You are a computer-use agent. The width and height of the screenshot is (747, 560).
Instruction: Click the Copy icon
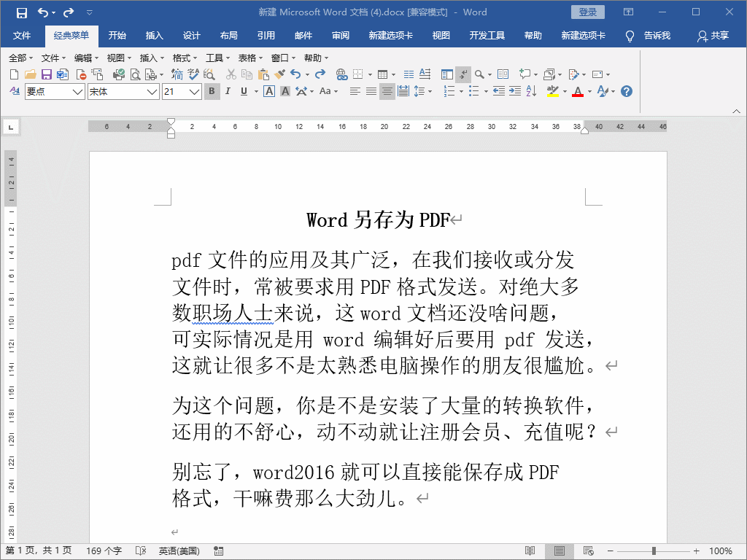(x=247, y=74)
